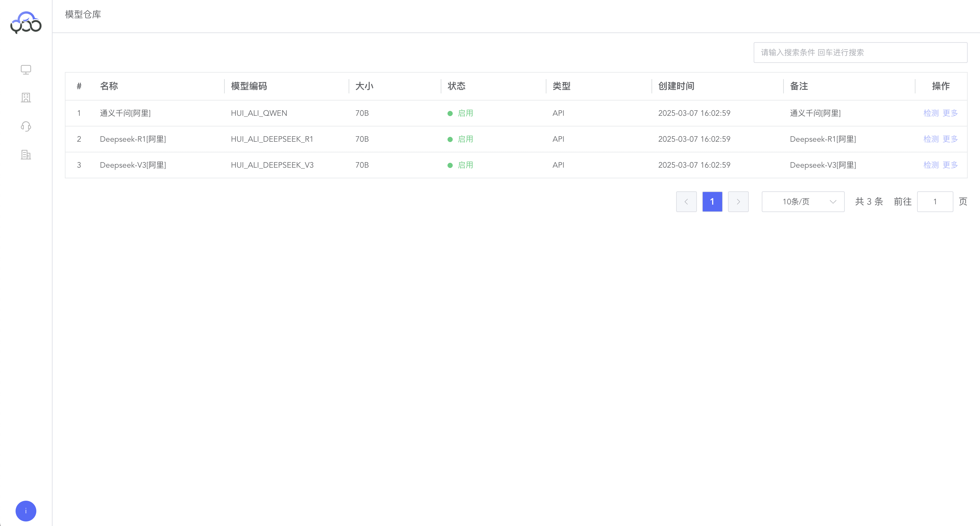This screenshot has width=980, height=526.
Task: Select the HUI_ALI_QWEN model code cell
Action: pos(259,113)
